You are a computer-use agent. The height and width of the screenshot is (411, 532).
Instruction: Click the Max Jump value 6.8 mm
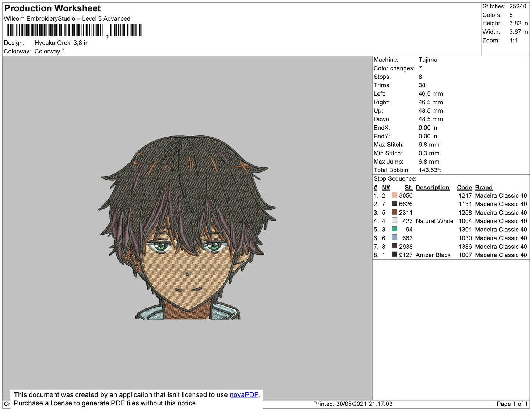click(x=429, y=162)
